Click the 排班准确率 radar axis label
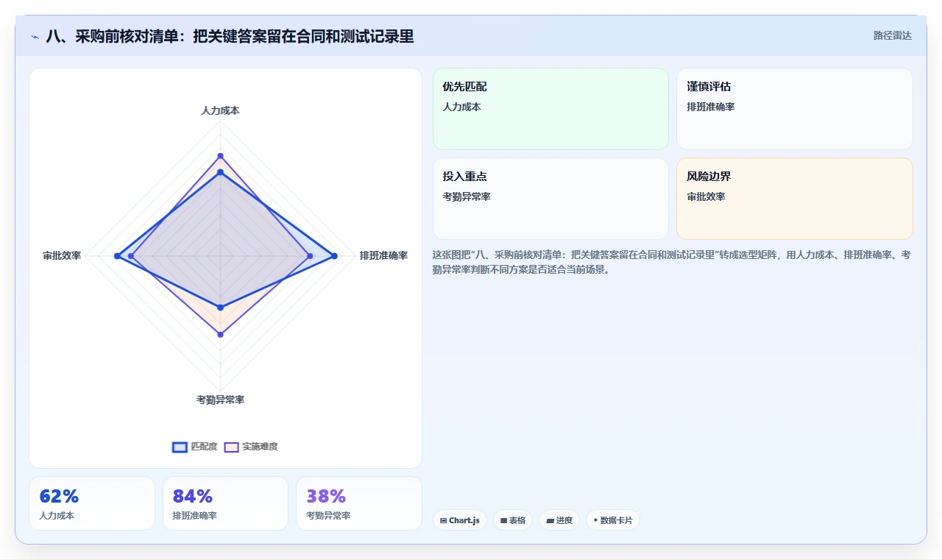This screenshot has width=942, height=560. pyautogui.click(x=383, y=256)
